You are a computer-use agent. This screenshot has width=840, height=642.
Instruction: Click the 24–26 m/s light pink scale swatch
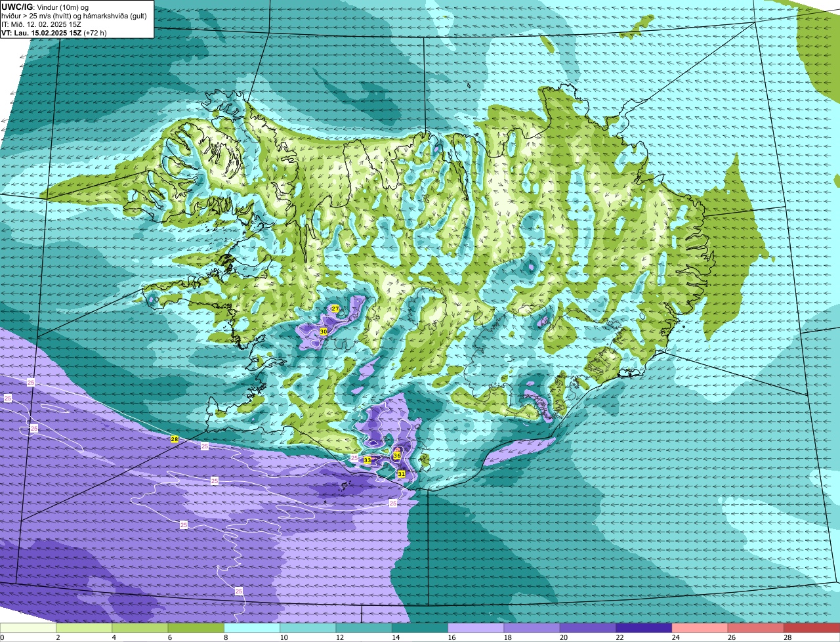tap(700, 628)
